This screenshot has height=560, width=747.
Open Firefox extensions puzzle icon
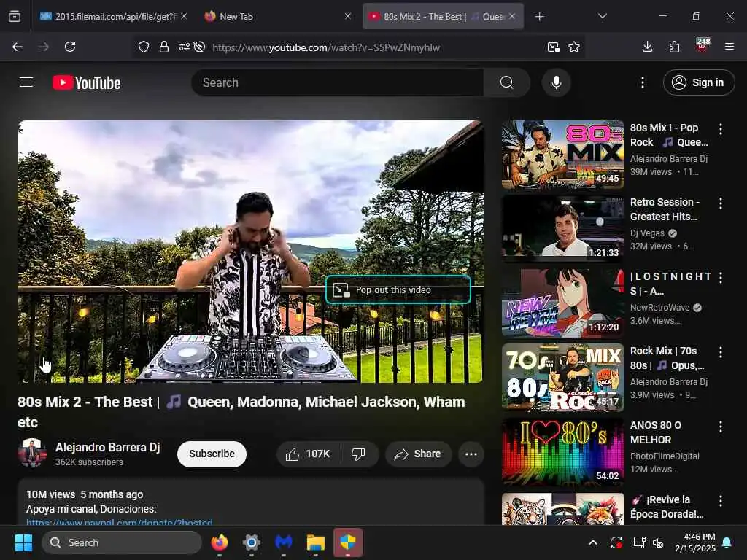coord(674,47)
